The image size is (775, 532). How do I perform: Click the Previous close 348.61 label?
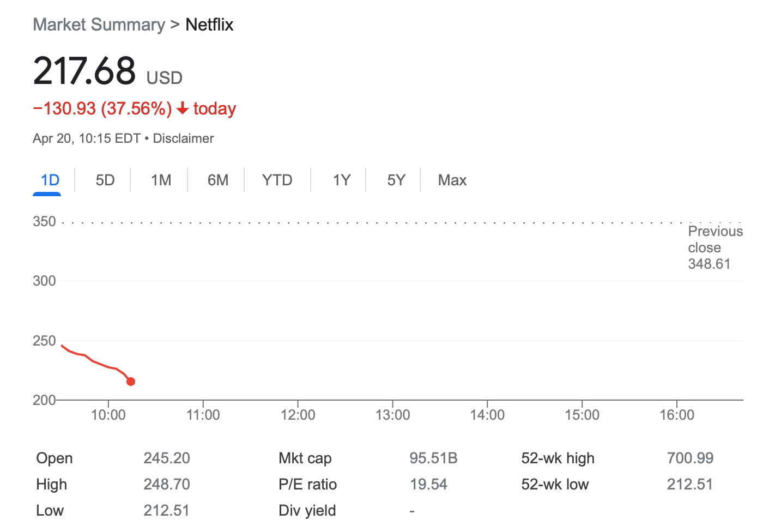715,247
